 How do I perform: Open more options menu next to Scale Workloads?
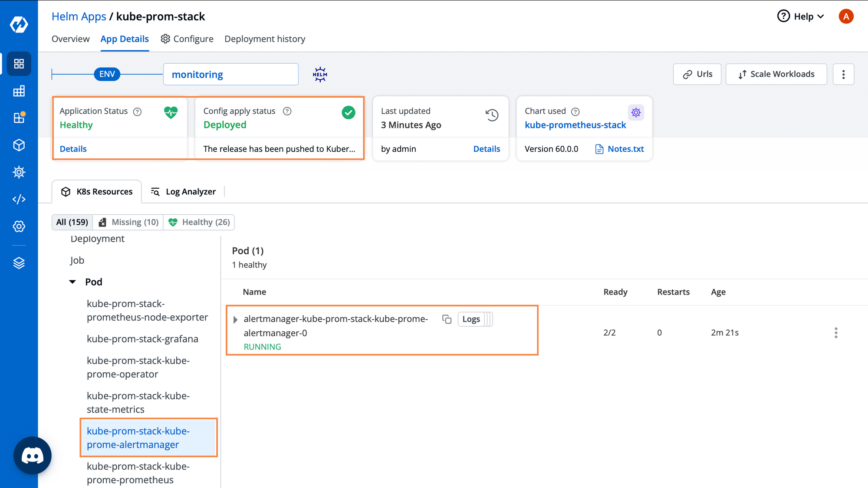pyautogui.click(x=844, y=74)
